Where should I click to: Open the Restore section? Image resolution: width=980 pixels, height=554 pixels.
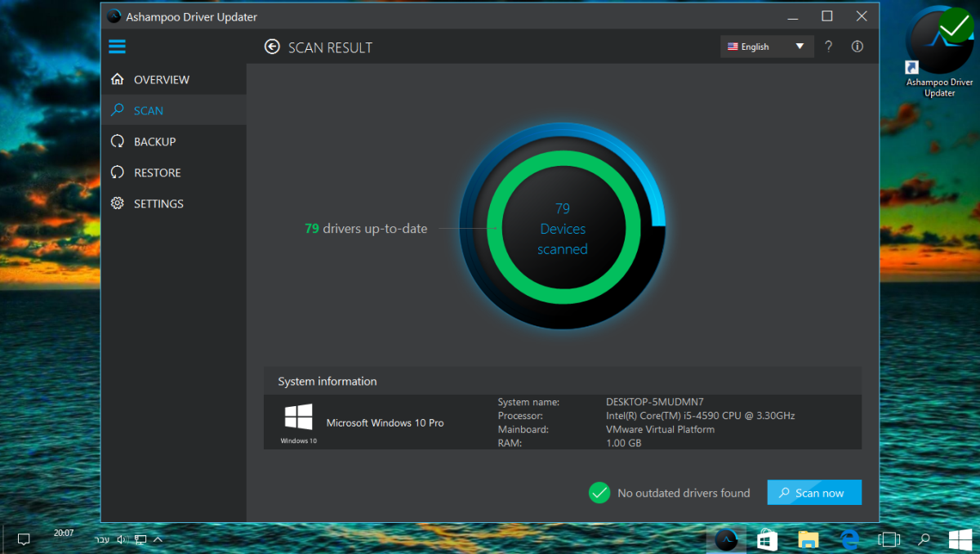pyautogui.click(x=174, y=172)
